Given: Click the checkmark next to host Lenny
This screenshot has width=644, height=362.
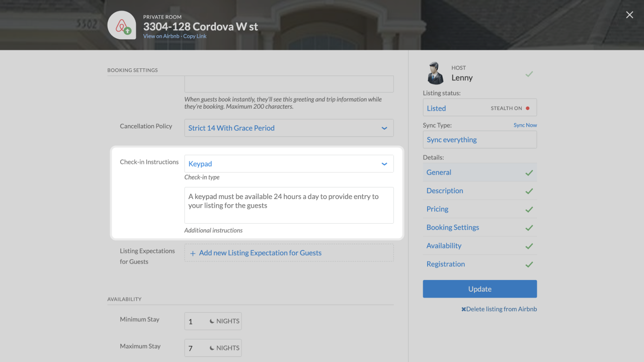Looking at the screenshot, I should pos(529,74).
